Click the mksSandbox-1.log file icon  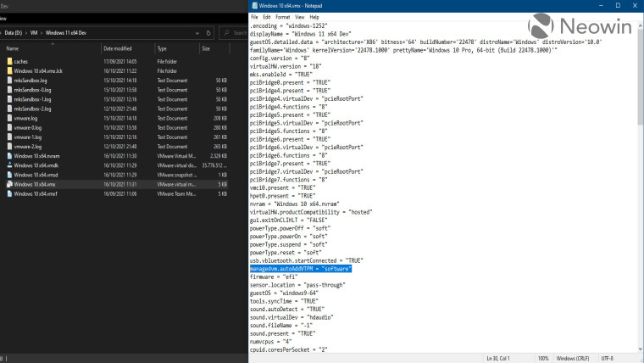9,99
